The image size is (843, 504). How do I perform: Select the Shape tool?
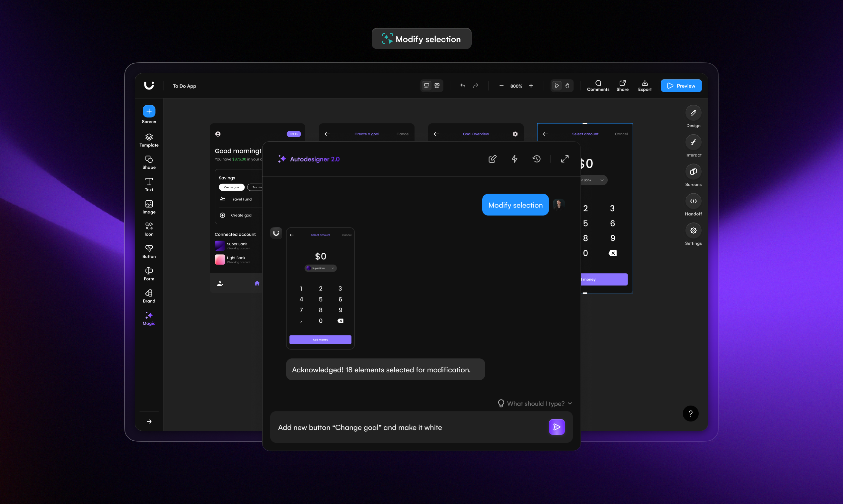(149, 162)
